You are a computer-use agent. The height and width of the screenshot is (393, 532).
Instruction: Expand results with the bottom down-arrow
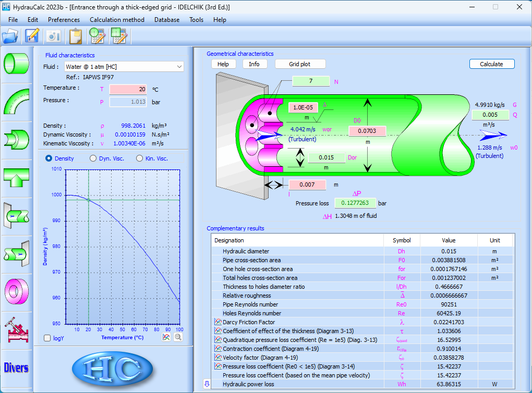click(x=207, y=384)
